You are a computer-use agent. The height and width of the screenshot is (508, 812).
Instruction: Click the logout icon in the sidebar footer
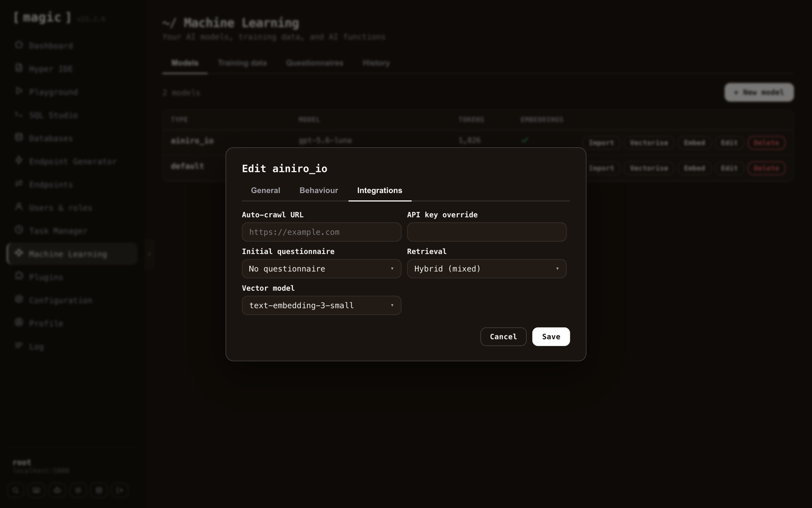[x=120, y=490]
